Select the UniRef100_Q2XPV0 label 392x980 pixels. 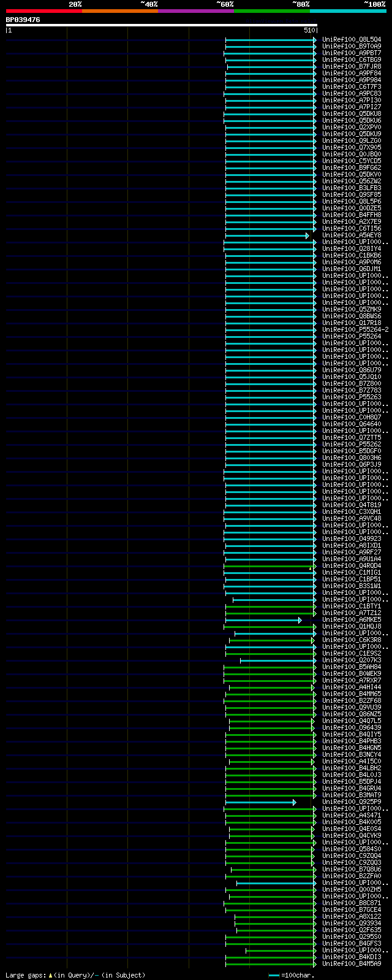(x=352, y=128)
